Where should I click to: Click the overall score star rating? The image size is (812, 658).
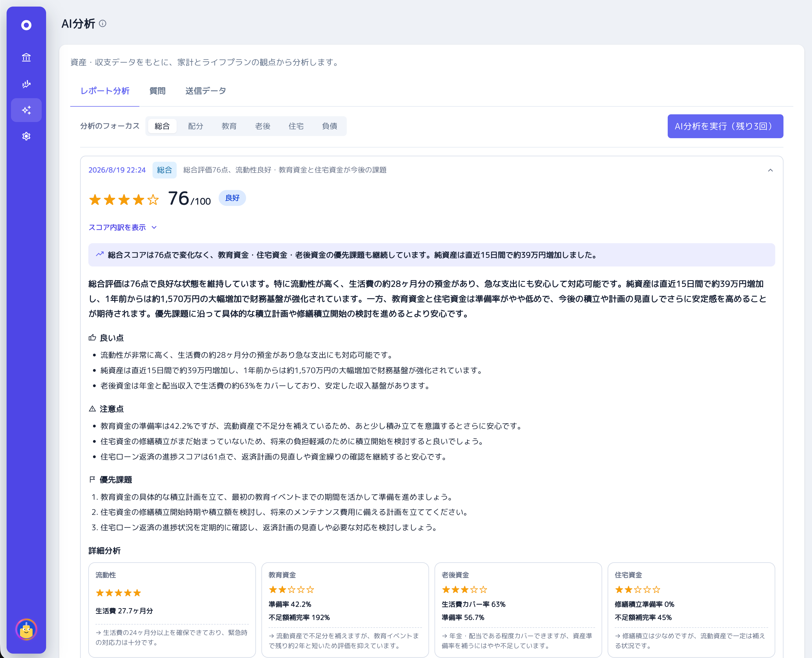[x=124, y=199]
